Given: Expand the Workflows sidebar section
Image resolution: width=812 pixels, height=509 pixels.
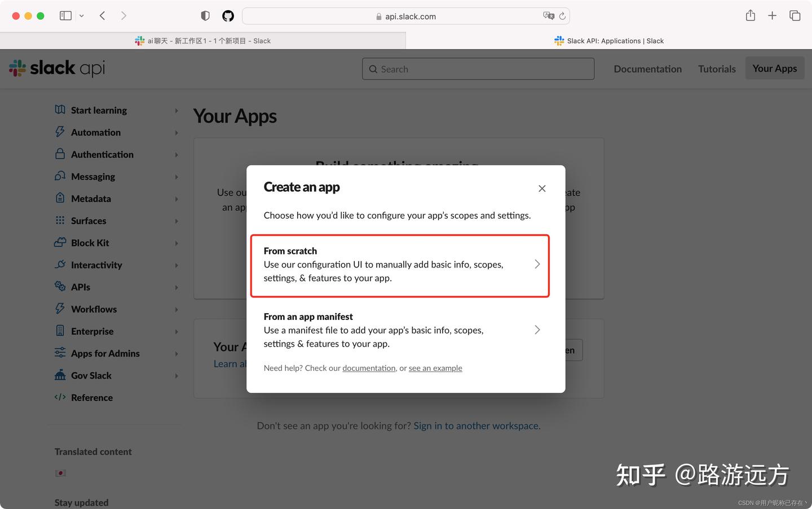Looking at the screenshot, I should click(x=94, y=309).
